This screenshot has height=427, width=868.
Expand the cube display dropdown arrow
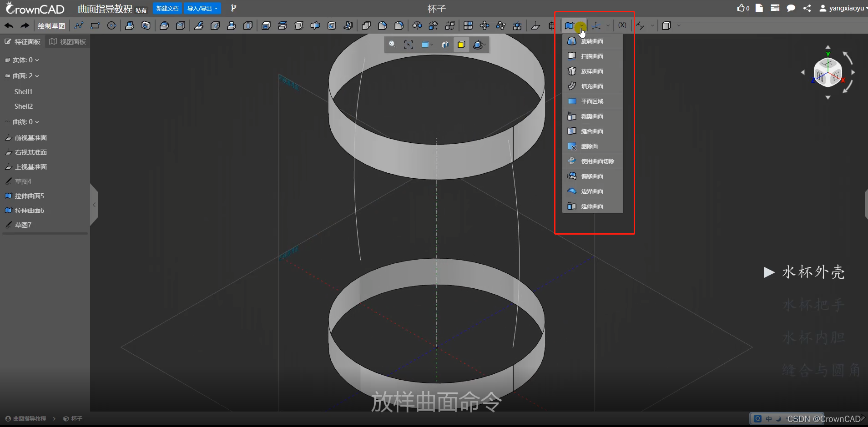click(679, 26)
